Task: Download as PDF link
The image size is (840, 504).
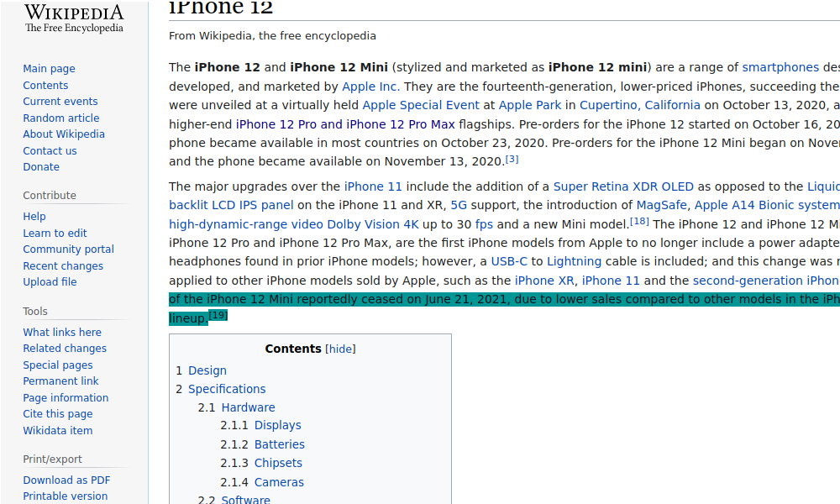Action: [x=66, y=480]
